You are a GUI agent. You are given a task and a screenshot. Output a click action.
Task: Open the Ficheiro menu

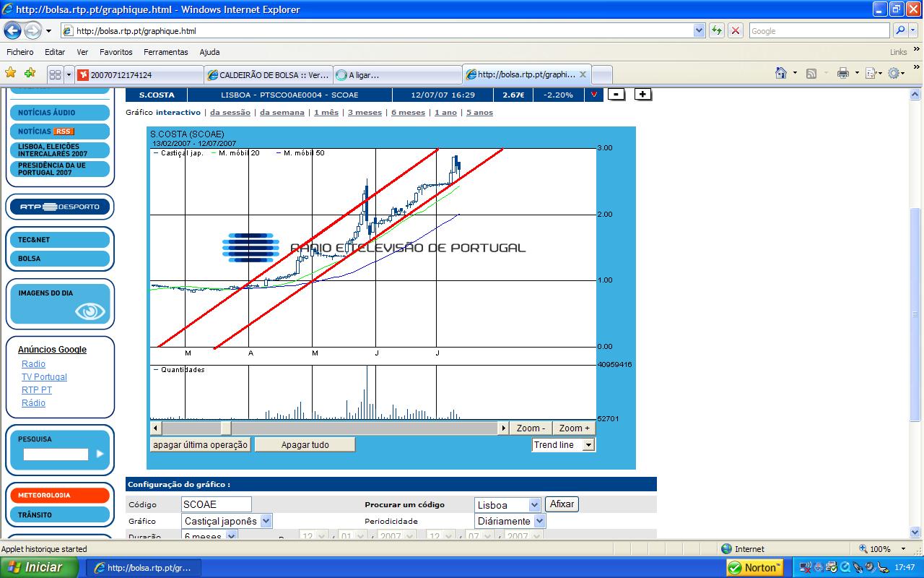click(20, 52)
